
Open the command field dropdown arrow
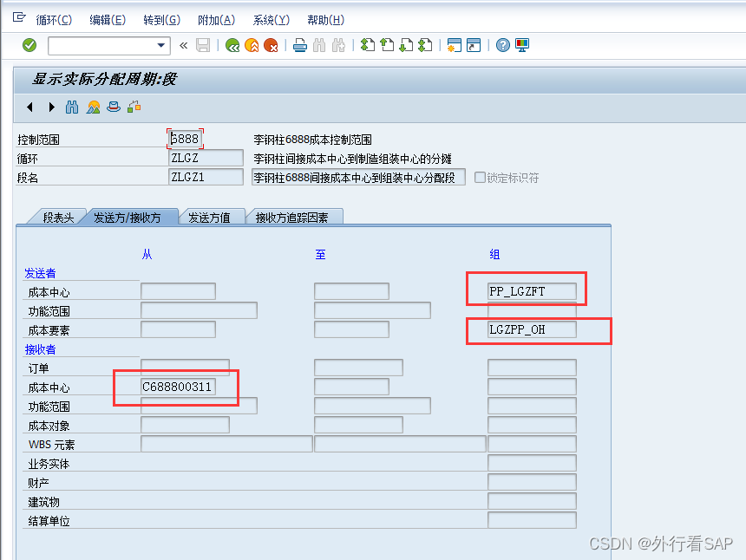click(160, 46)
